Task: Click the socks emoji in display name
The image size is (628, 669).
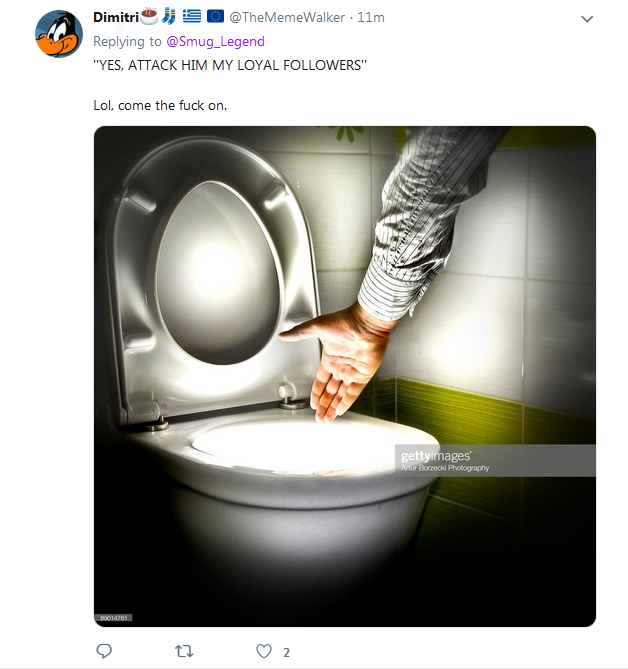Action: [x=169, y=16]
